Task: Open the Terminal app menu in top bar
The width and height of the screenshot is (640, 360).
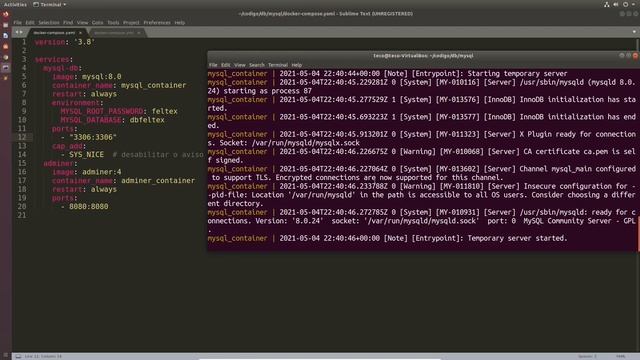Action: pyautogui.click(x=50, y=4)
